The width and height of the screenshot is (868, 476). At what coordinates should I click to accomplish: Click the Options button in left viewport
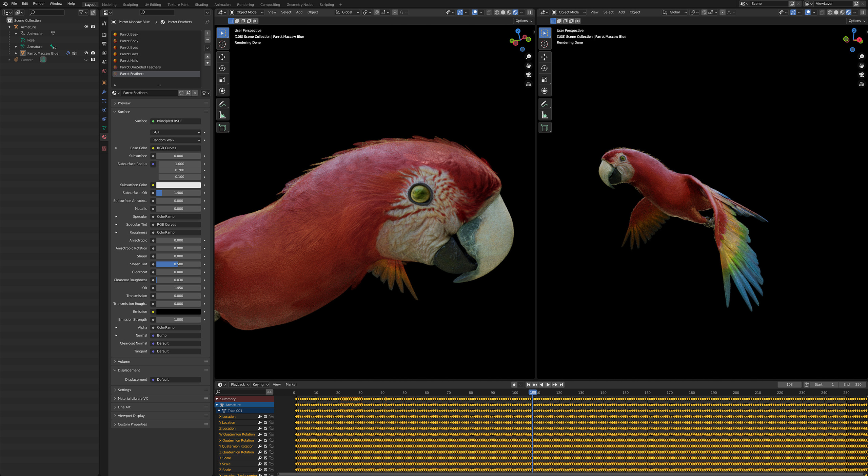click(x=523, y=21)
